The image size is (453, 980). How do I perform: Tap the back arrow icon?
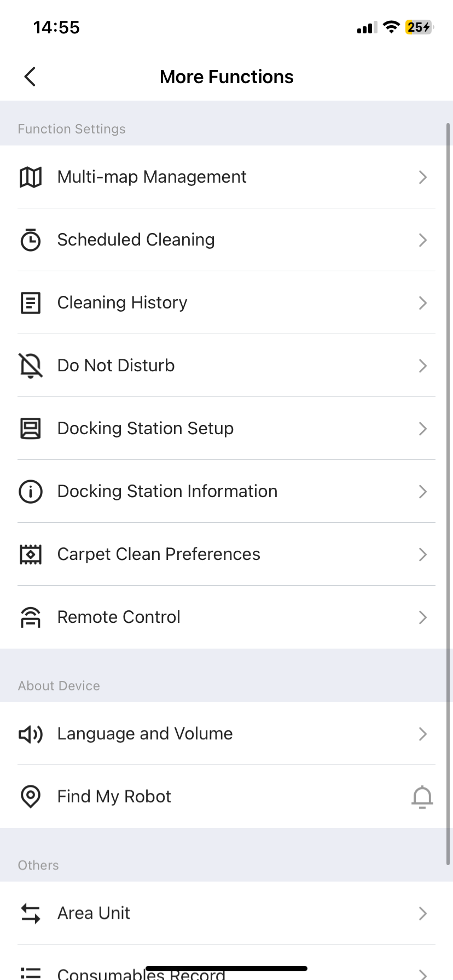[30, 77]
